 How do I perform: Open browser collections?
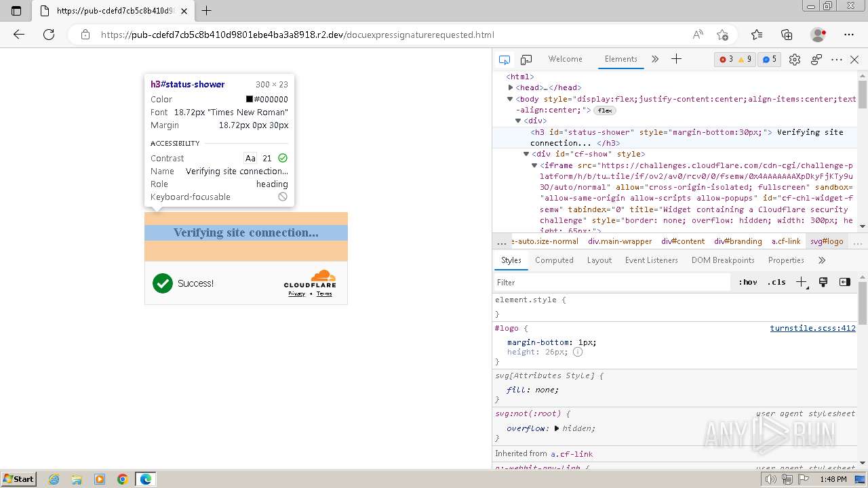point(787,35)
